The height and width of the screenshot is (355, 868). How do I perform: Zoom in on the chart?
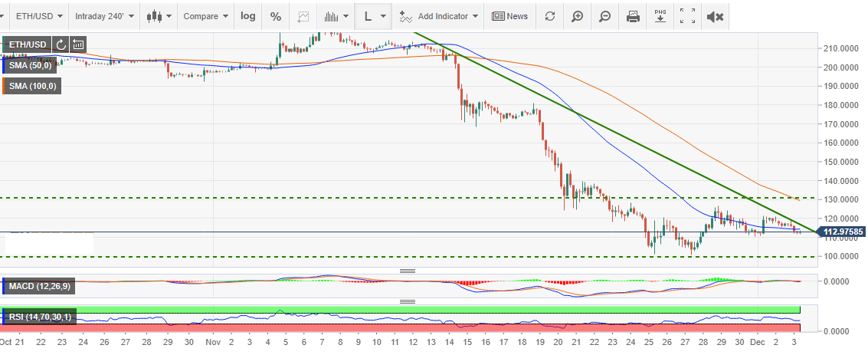pos(577,16)
